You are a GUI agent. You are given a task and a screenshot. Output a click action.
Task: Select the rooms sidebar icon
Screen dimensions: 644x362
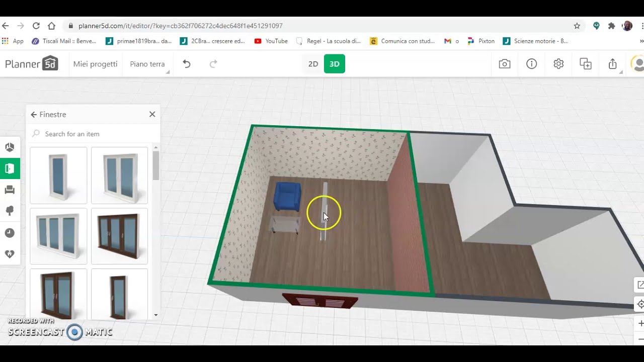10,147
